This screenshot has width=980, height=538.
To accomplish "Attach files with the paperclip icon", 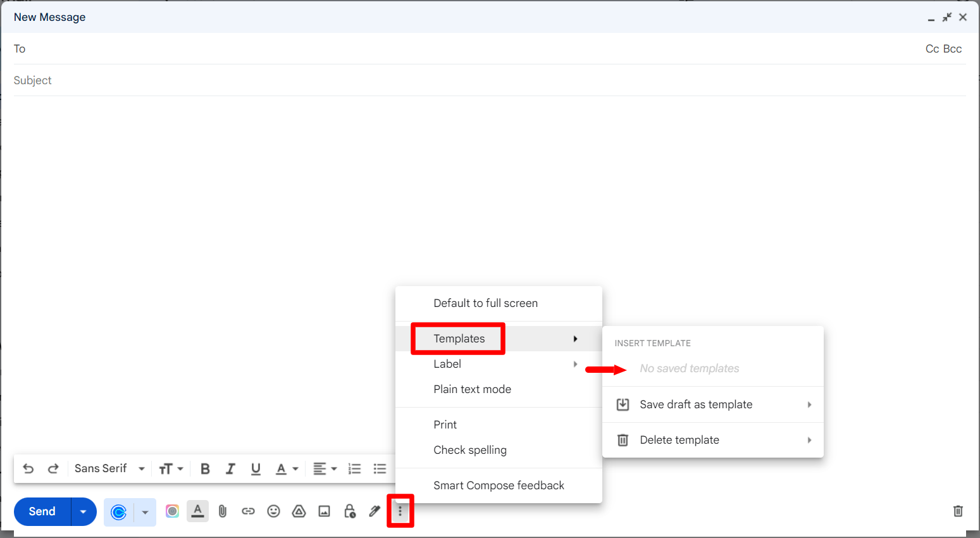I will [223, 511].
